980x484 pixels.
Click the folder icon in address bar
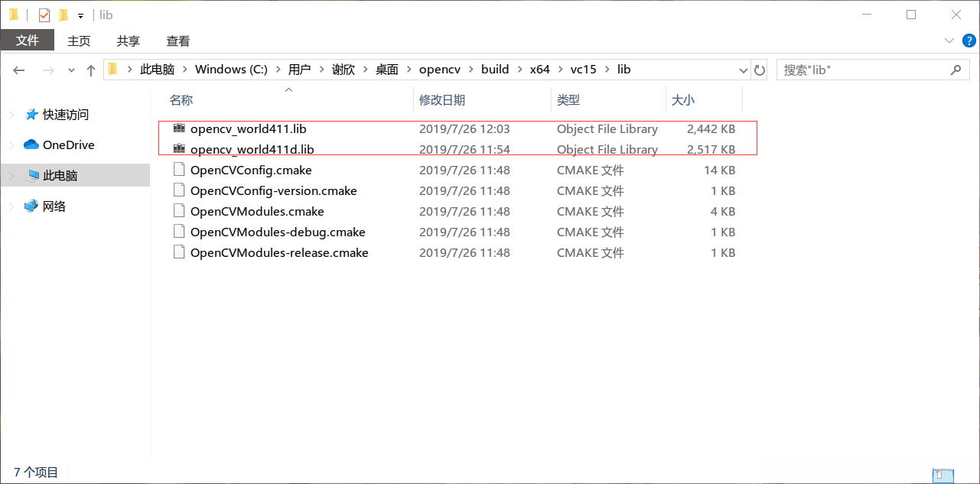point(113,70)
